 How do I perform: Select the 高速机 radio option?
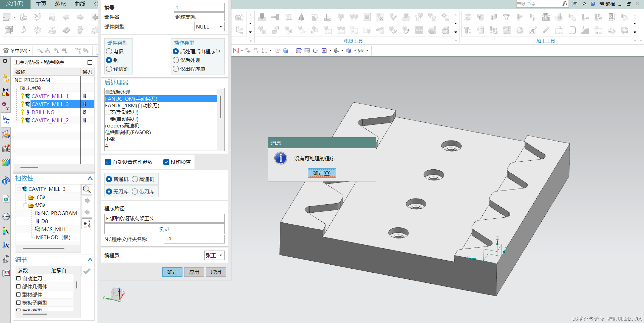135,179
